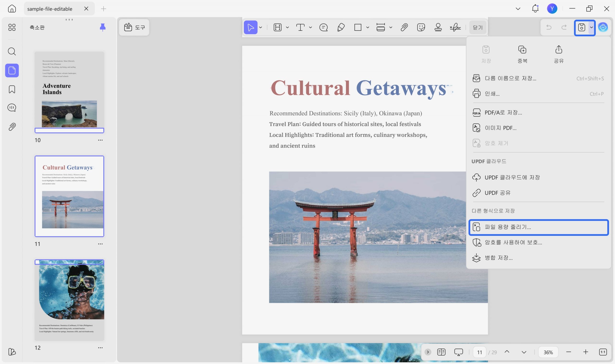
Task: Select the stamp tool
Action: (438, 27)
